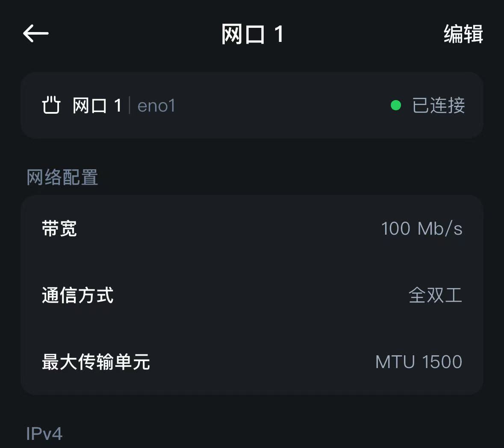Click the eno1 interface name
Image resolution: width=504 pixels, height=448 pixels.
tap(156, 106)
